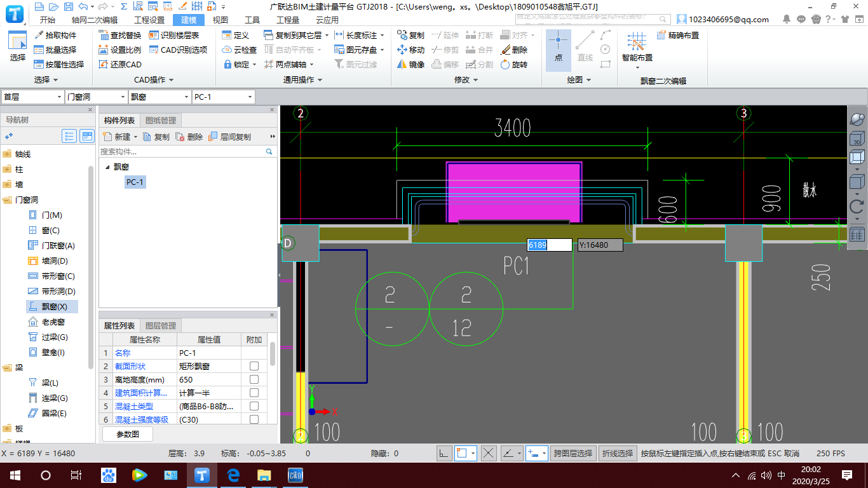The height and width of the screenshot is (488, 868).
Task: Toggle the cross intersection snap button
Action: pos(489,453)
